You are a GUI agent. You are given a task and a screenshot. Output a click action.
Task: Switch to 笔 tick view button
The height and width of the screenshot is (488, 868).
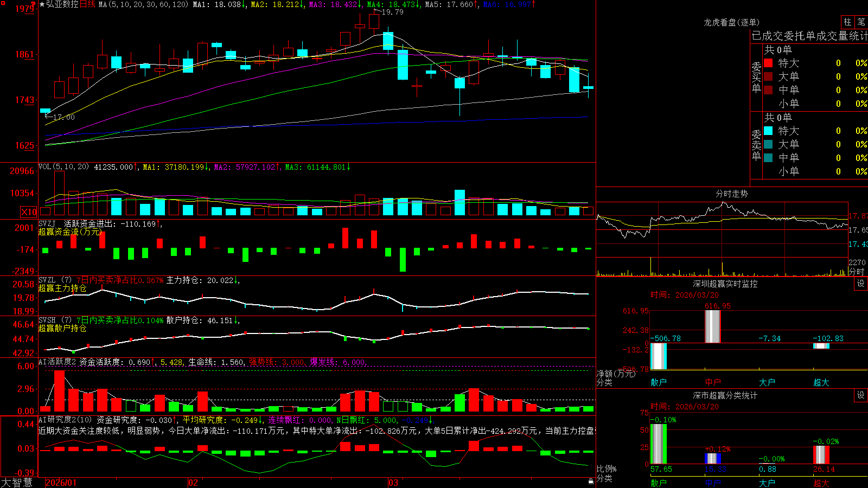coord(861,22)
